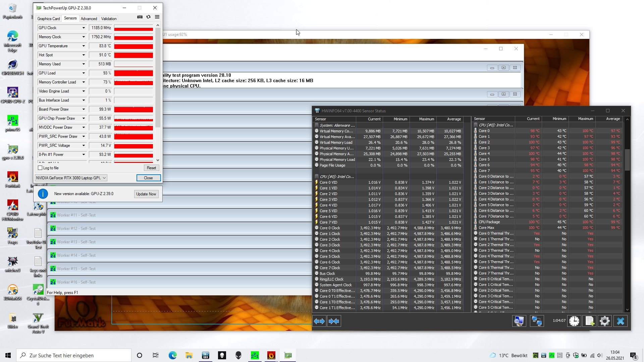Open the GPU Temperature sensor dropdown
The width and height of the screenshot is (644, 362).
(x=84, y=46)
